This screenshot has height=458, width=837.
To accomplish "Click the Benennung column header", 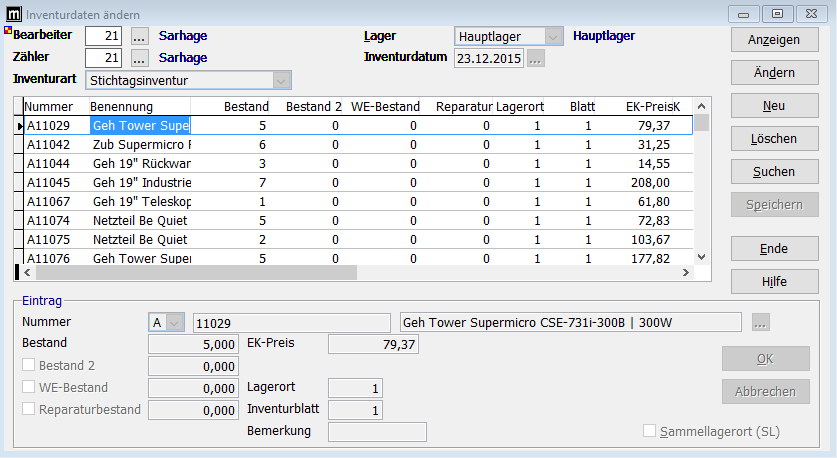I will coord(121,107).
